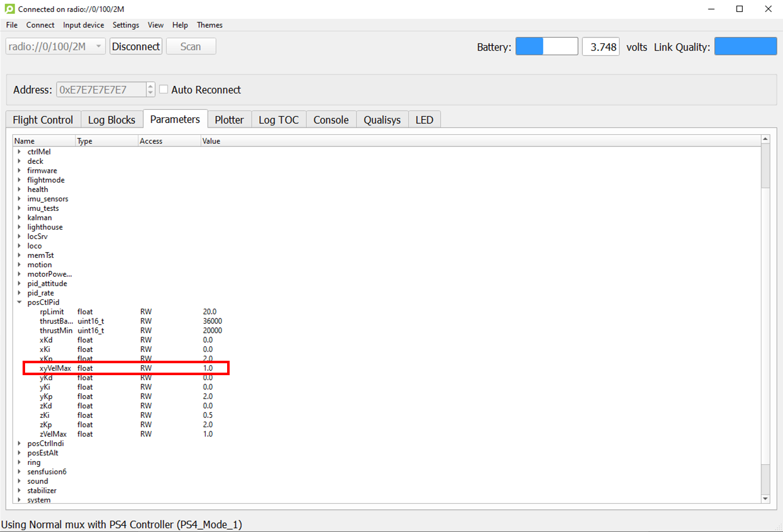Expand the stabilizer parameter group

coord(19,491)
